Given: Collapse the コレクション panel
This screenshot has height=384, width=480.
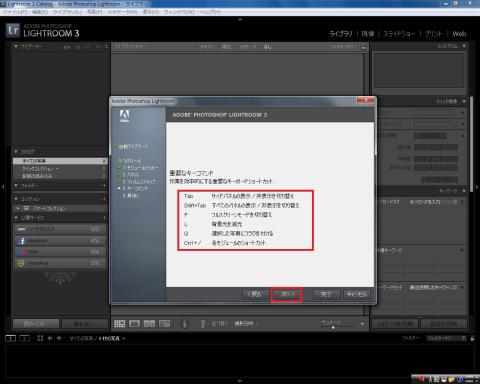Looking at the screenshot, I should click(16, 199).
